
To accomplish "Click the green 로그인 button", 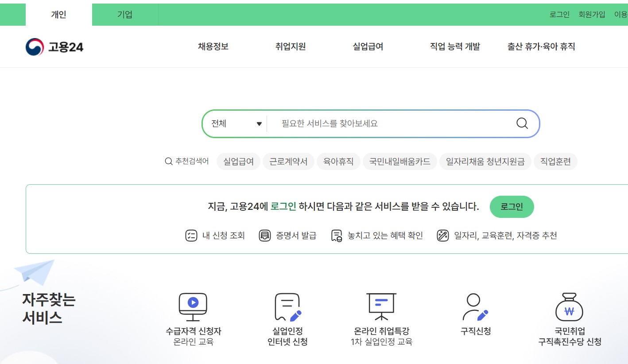I will (x=512, y=206).
